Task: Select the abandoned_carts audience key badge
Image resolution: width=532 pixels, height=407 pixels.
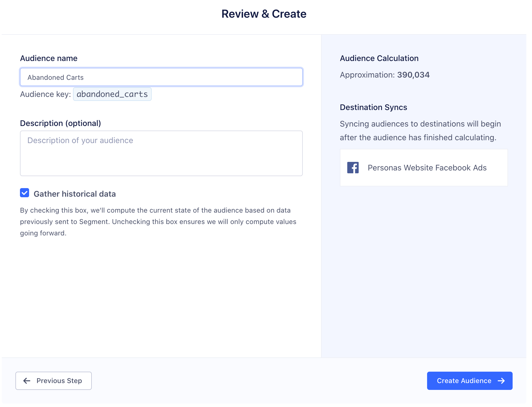Action: [x=112, y=94]
